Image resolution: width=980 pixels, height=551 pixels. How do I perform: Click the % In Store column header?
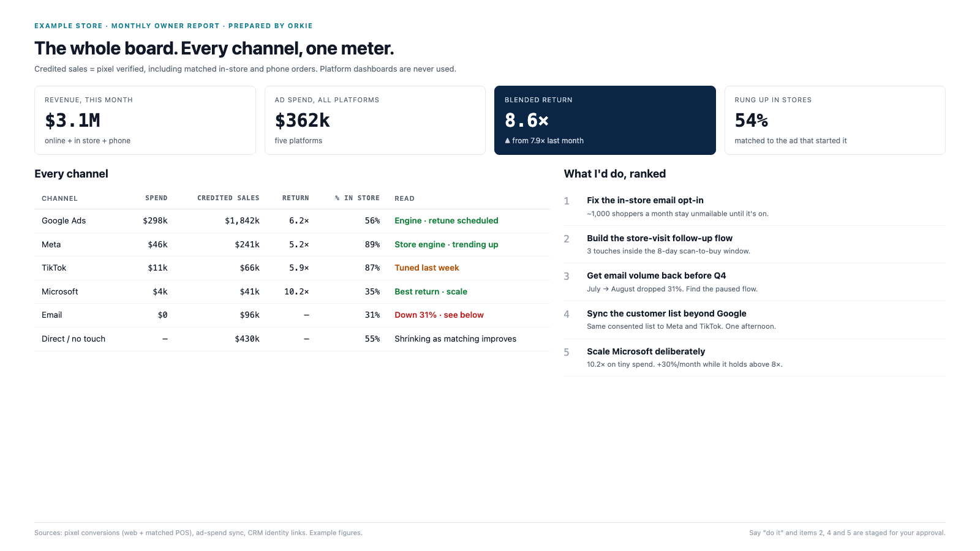(x=357, y=198)
